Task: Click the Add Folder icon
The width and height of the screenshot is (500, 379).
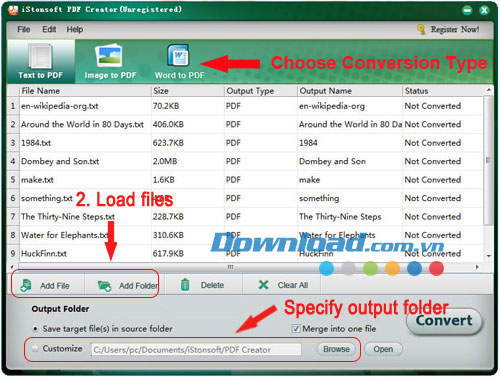Action: [104, 286]
